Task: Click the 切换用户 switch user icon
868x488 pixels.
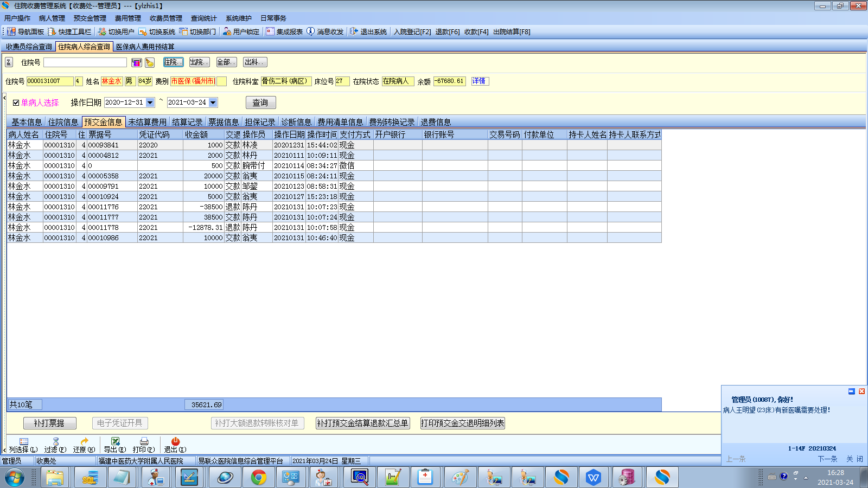Action: [x=101, y=31]
